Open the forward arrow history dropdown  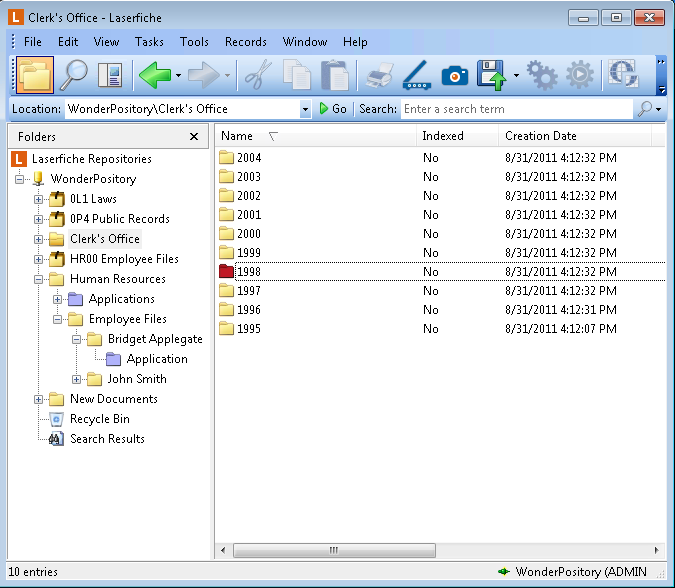pos(227,76)
